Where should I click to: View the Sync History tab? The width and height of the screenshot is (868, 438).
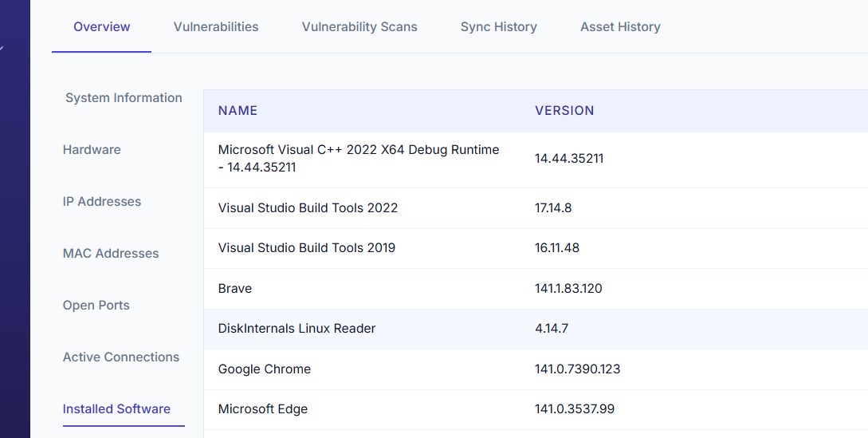point(499,26)
